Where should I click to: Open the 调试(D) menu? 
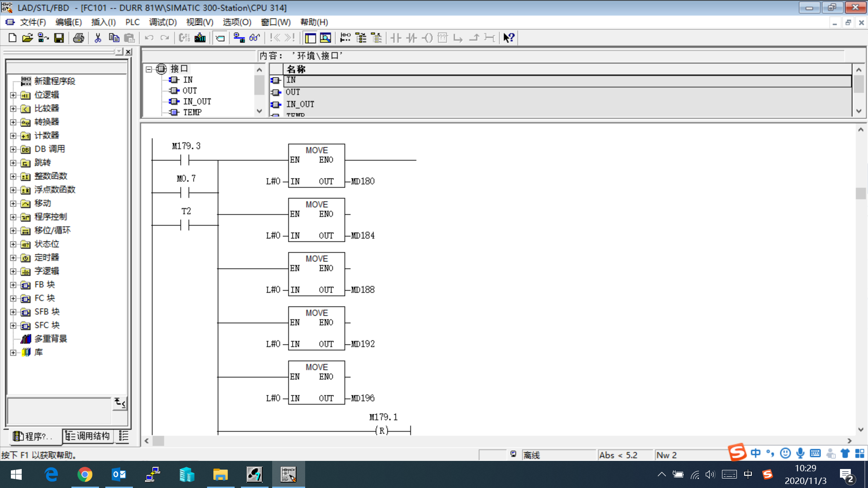(163, 22)
